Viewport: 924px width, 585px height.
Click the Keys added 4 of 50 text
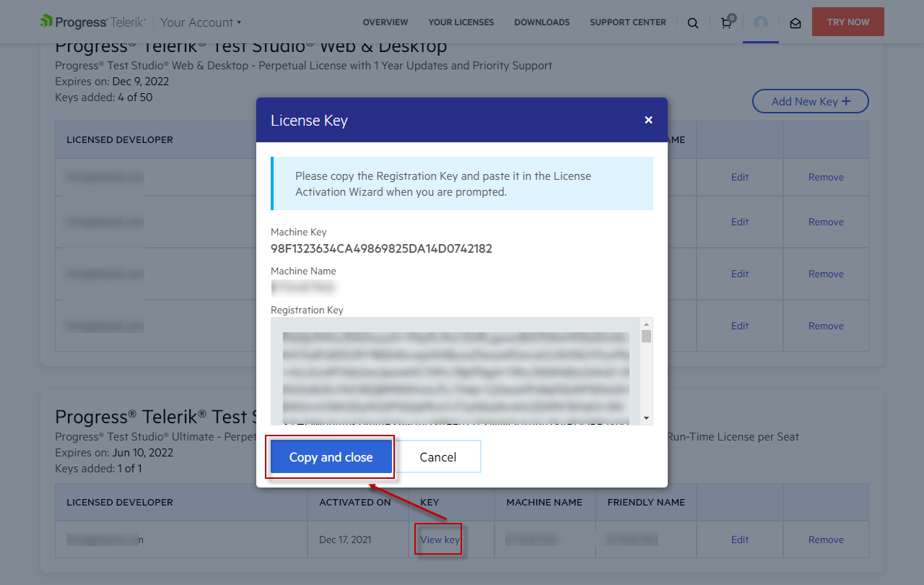click(104, 97)
